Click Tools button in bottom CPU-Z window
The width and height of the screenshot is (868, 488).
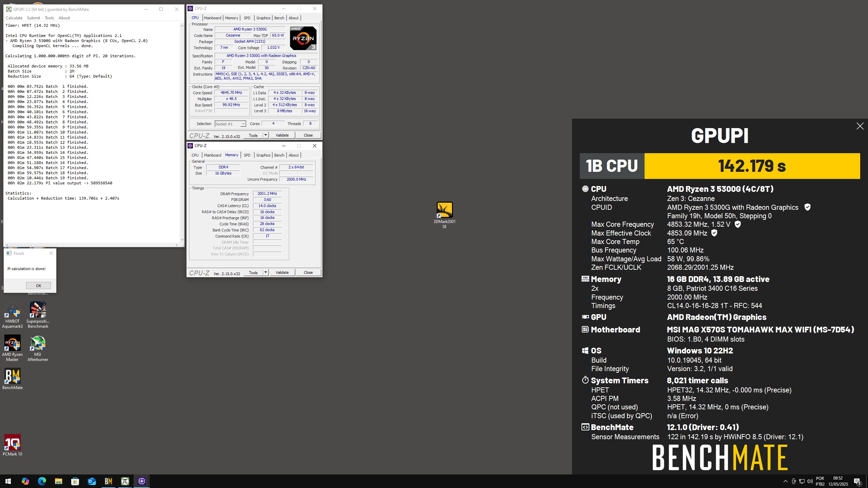point(253,272)
